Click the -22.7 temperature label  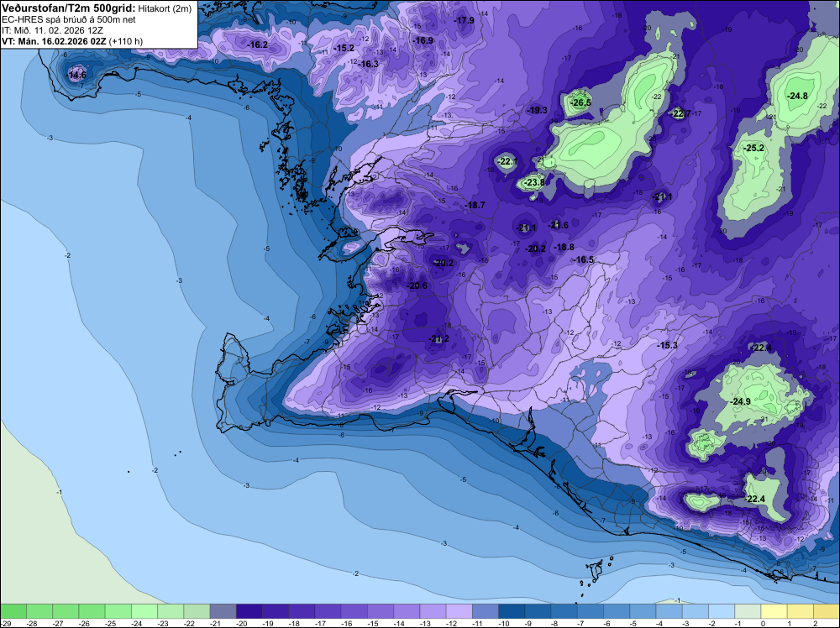[x=681, y=113]
